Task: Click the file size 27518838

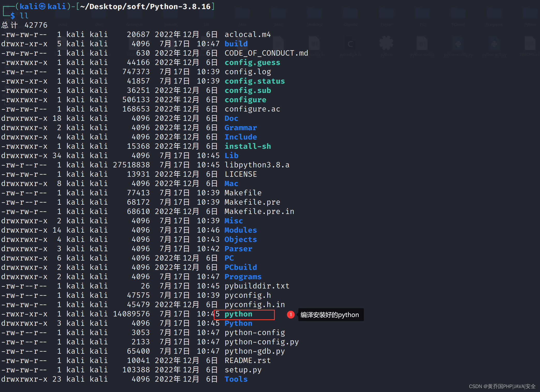Action: tap(131, 165)
